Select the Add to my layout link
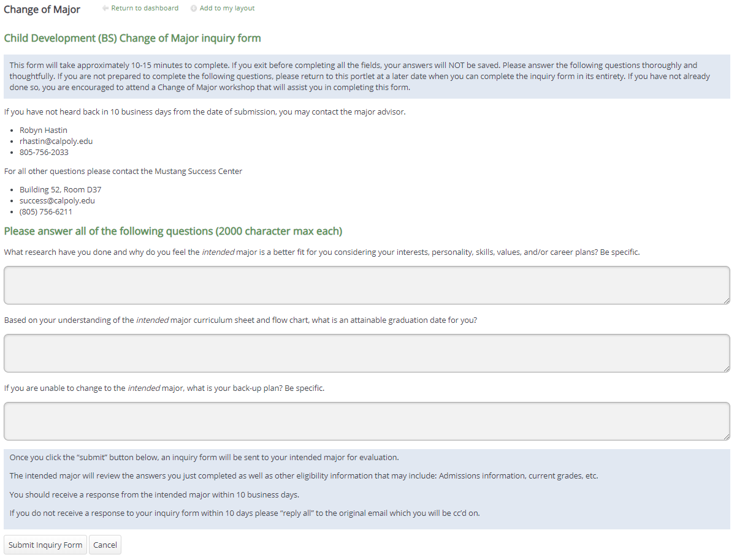737x560 pixels. (x=227, y=9)
